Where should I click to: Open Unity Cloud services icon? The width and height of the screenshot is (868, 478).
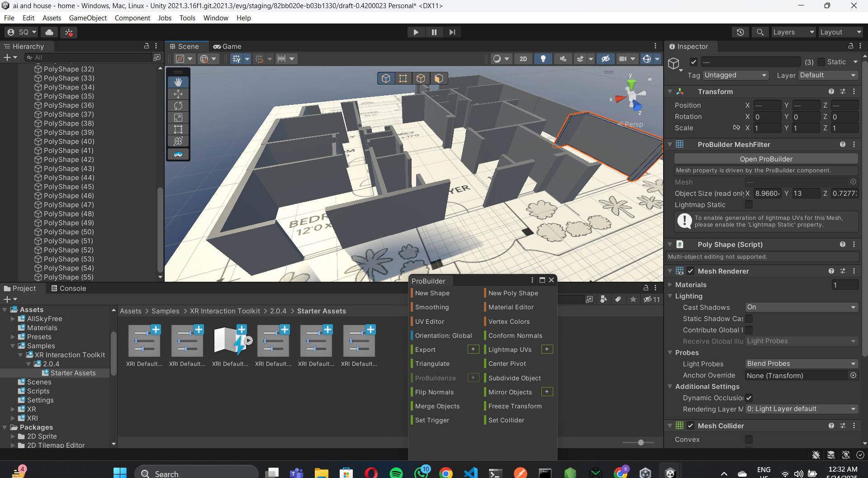click(x=49, y=32)
